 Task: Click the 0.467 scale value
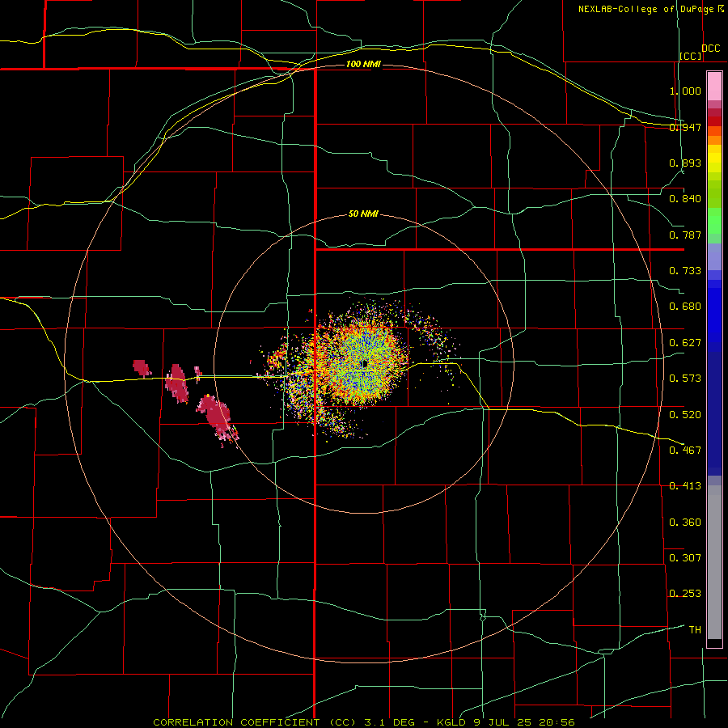(x=685, y=451)
